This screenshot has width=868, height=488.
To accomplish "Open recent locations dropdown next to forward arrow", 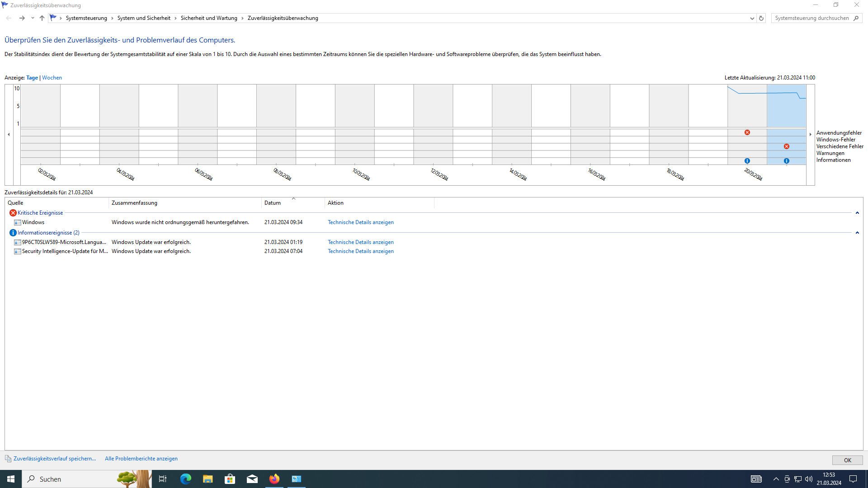I will coord(33,18).
